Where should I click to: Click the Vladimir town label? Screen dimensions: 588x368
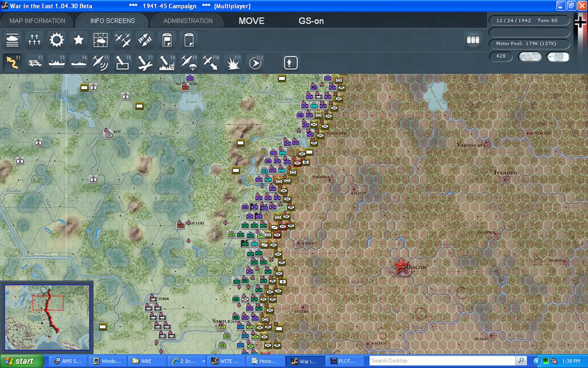(x=486, y=232)
